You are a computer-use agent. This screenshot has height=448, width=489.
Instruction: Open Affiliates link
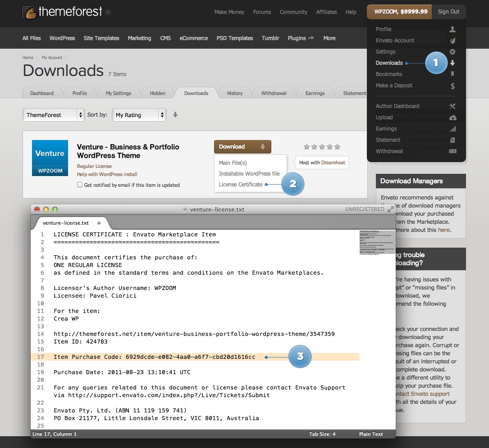click(x=326, y=12)
